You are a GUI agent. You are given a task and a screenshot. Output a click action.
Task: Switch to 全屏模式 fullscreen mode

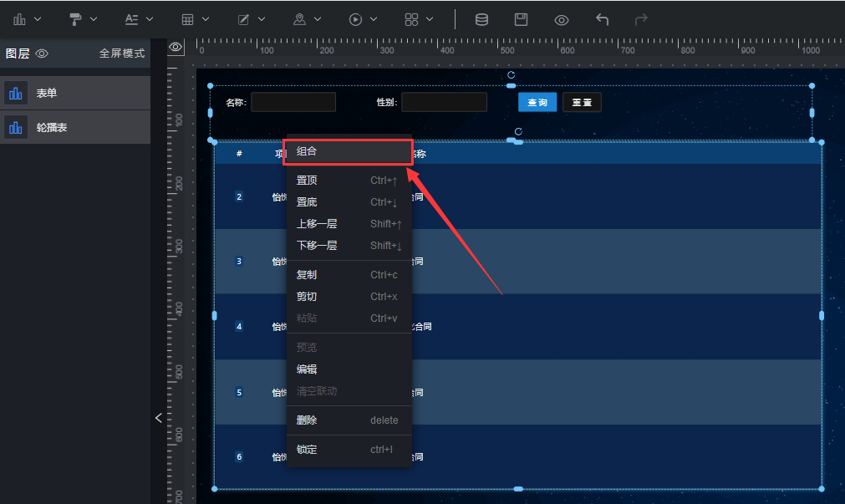[122, 53]
